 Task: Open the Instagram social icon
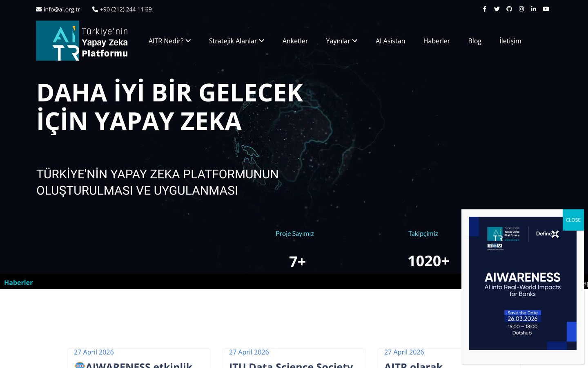(x=521, y=9)
